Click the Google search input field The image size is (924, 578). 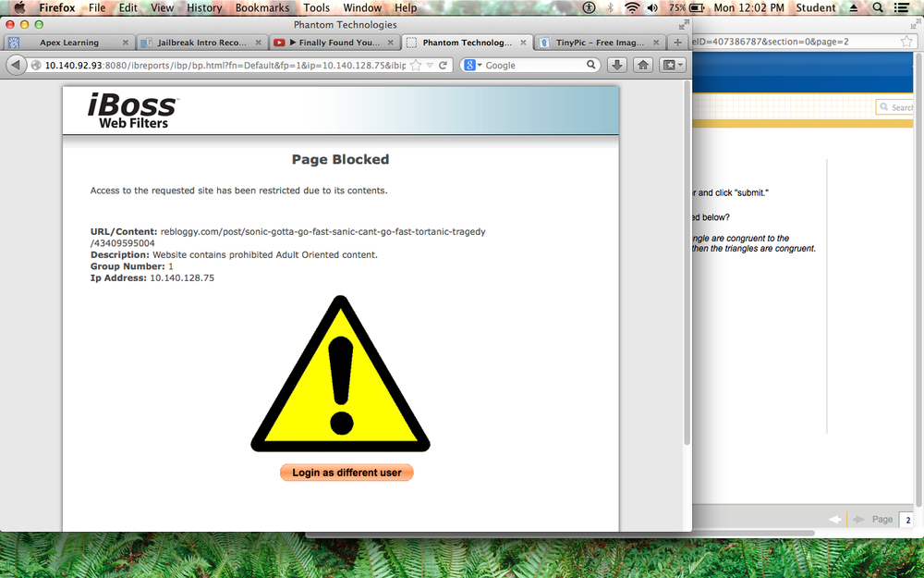534,65
